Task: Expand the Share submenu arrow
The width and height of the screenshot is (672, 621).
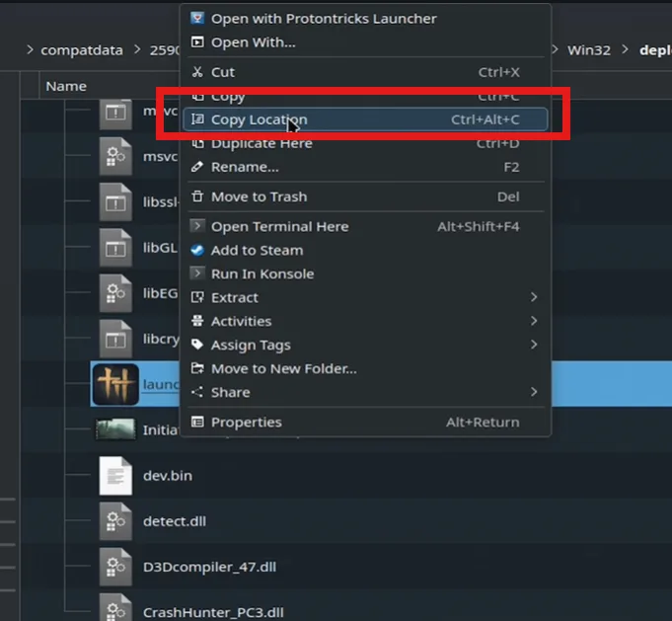Action: tap(534, 392)
